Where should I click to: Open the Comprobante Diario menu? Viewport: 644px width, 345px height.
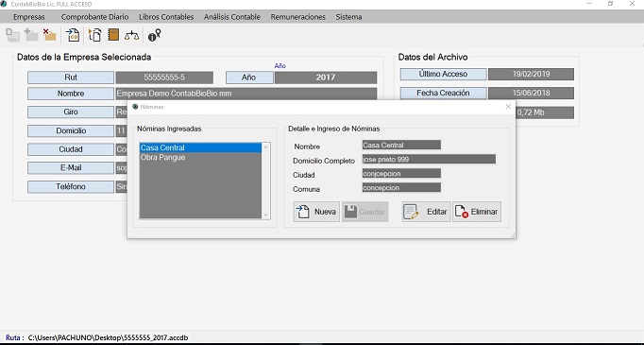[x=94, y=17]
